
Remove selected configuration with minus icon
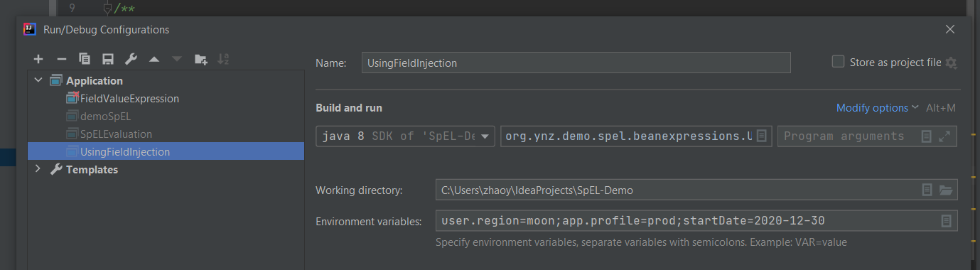point(61,59)
